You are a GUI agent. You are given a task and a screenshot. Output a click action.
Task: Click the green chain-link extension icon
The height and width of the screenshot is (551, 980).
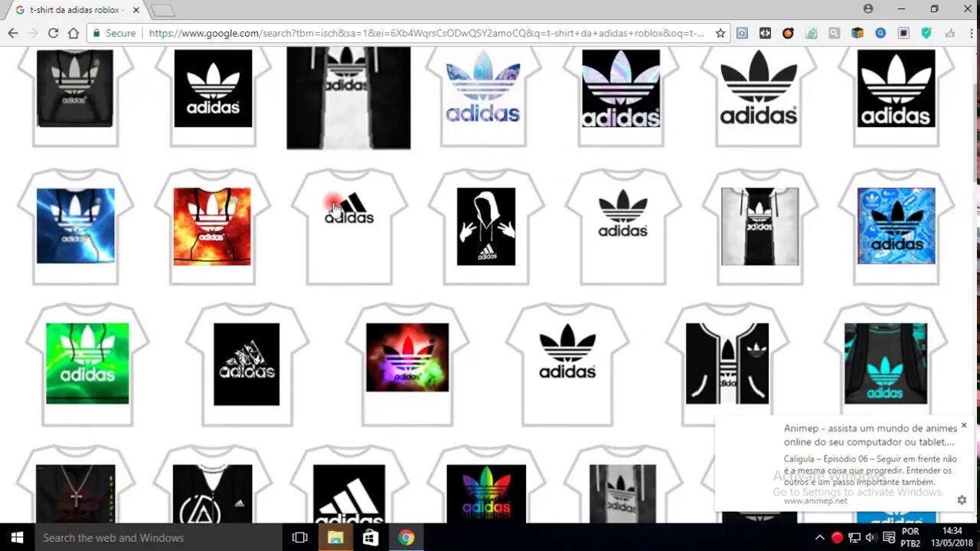[x=812, y=33]
